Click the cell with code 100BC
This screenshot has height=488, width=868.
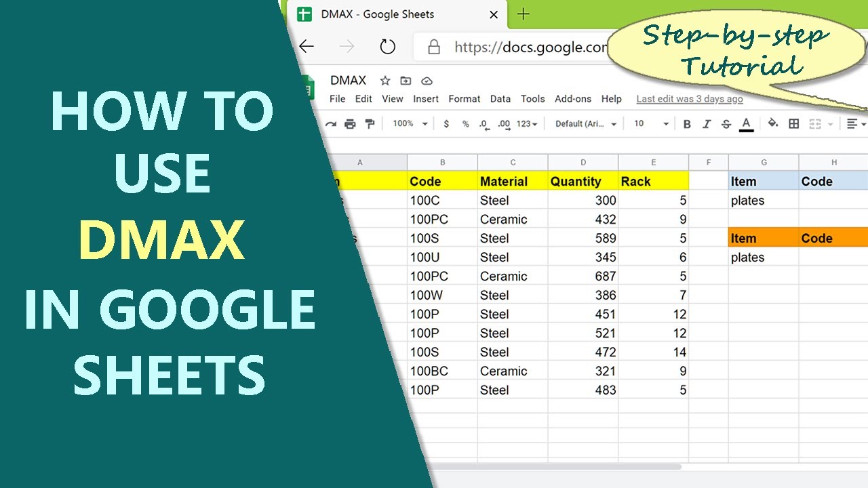tap(443, 371)
